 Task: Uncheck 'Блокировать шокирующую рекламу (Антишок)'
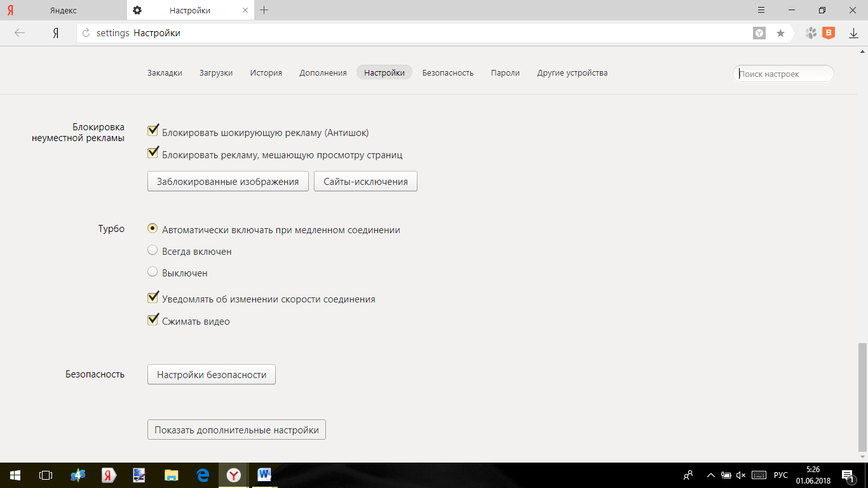[x=153, y=131]
